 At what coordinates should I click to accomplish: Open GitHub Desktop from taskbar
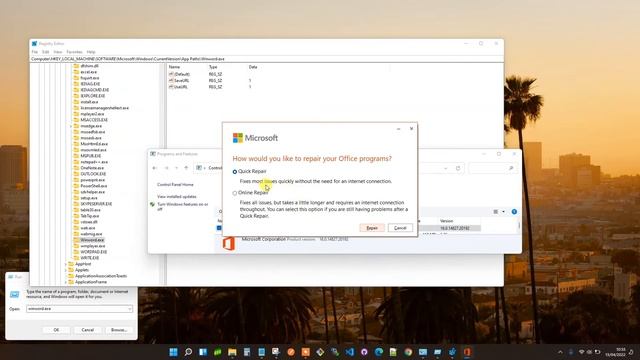(x=364, y=352)
